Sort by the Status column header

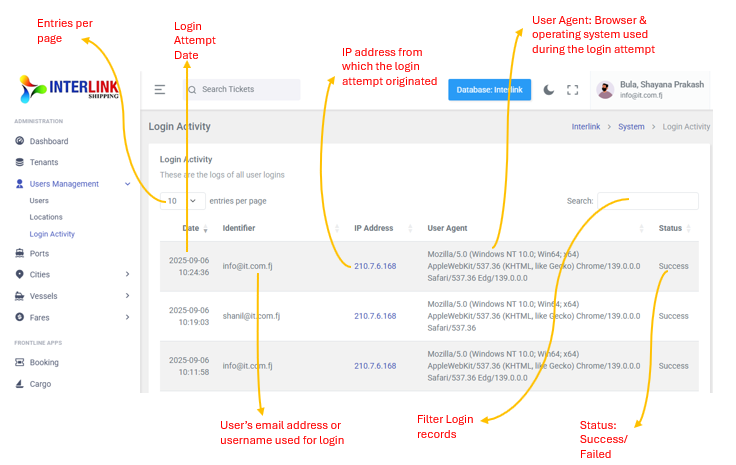(x=670, y=228)
